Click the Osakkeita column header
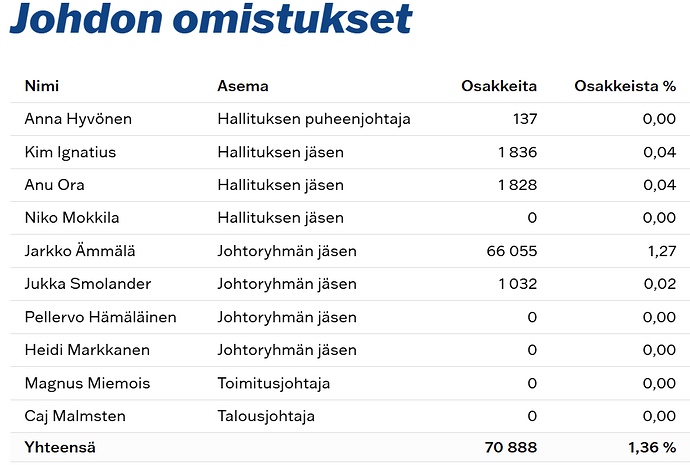 (x=499, y=86)
